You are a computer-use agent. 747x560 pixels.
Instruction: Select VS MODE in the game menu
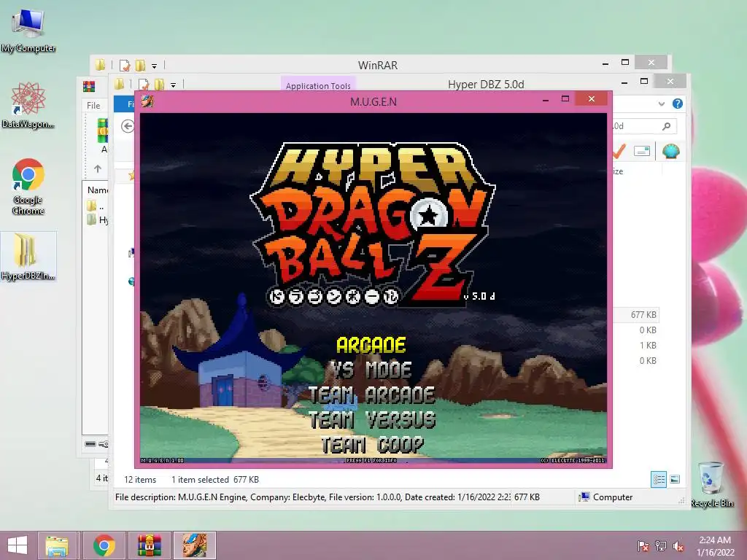(x=371, y=370)
